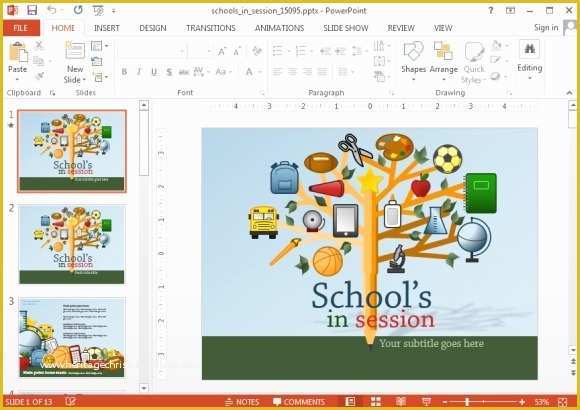
Task: Collapse the ribbon with the chevron
Action: [x=569, y=93]
